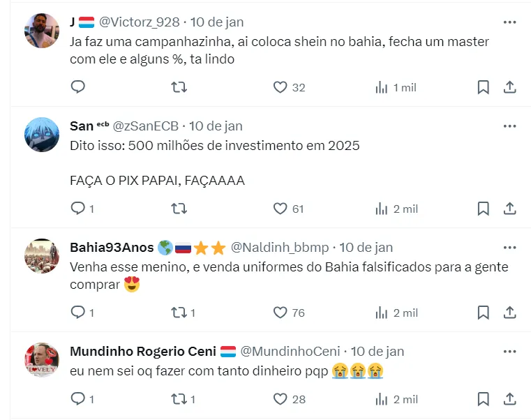Like Victorz_928's tweet with 32 likes
The image size is (531, 420).
(x=281, y=87)
